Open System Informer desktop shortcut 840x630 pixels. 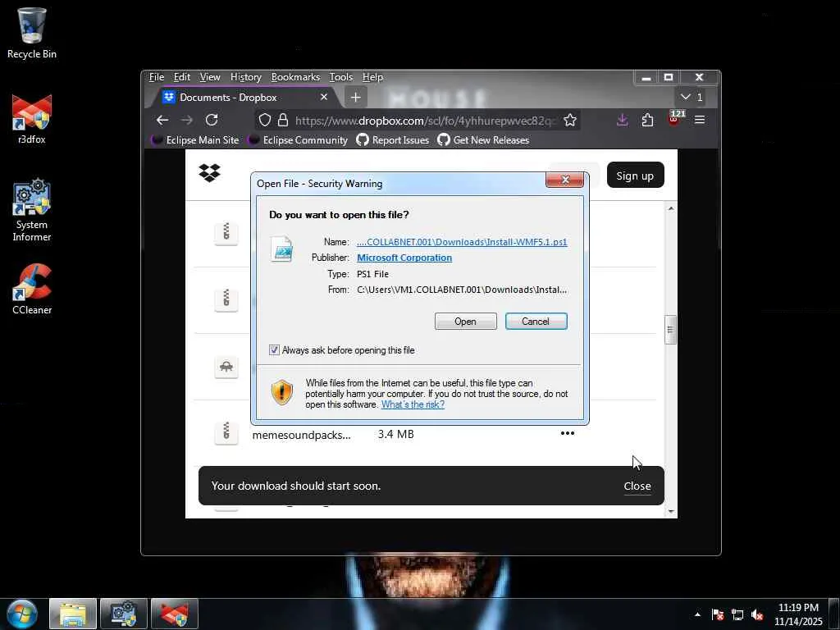tap(32, 210)
